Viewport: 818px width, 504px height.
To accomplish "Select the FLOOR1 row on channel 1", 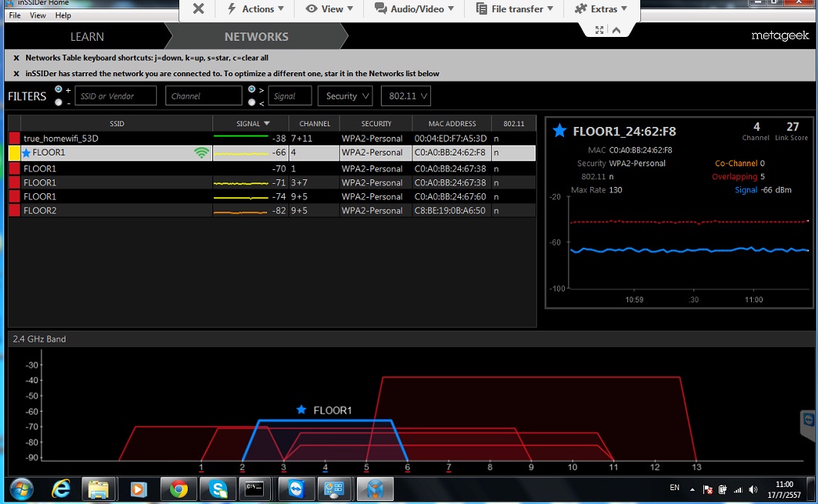I will coord(272,169).
